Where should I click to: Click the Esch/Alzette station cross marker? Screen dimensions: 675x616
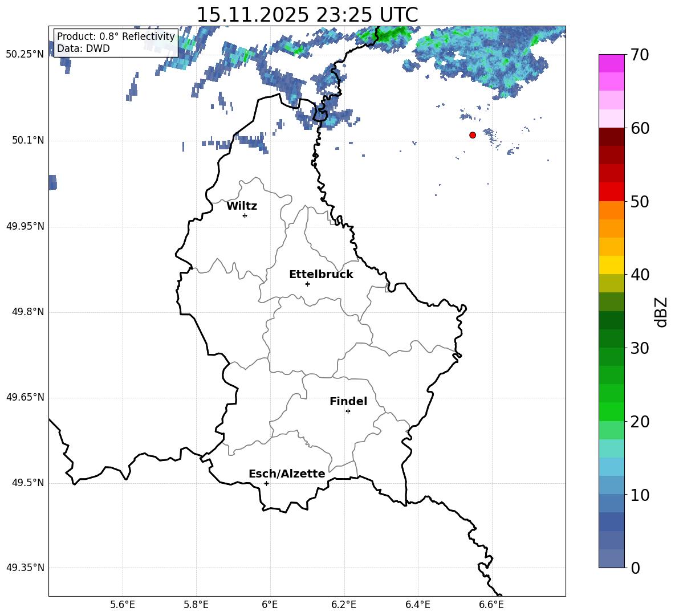(266, 483)
